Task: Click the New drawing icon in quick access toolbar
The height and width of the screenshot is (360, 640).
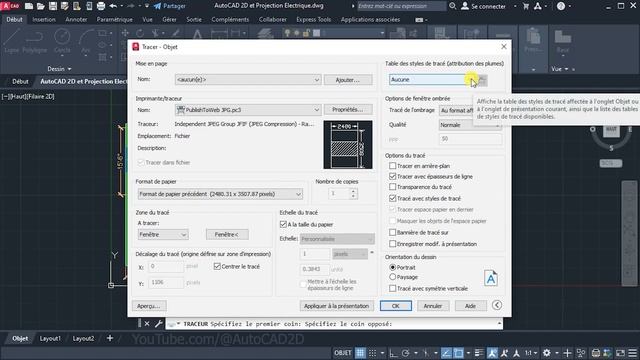Action: pyautogui.click(x=29, y=6)
